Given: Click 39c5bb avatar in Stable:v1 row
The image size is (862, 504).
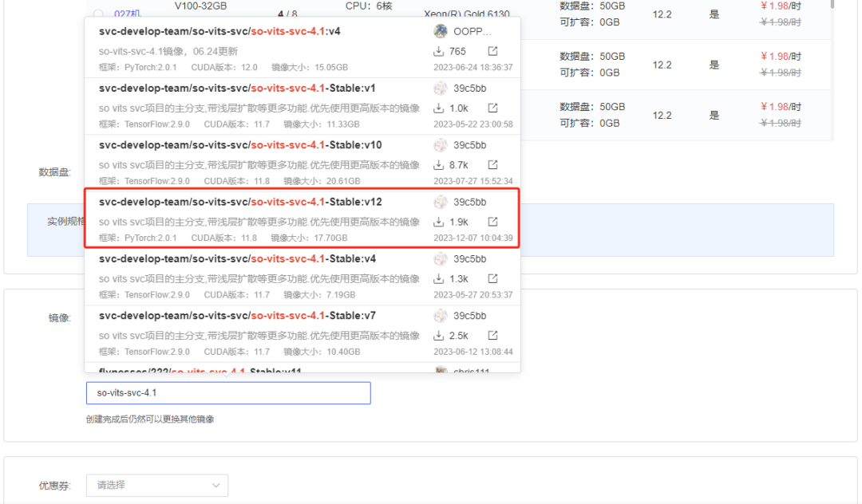Looking at the screenshot, I should click(441, 88).
